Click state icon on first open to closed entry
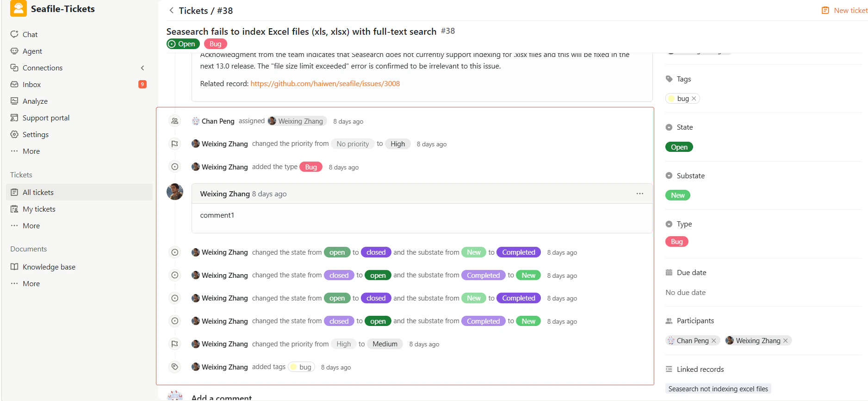Screen dimensions: 868x401 175,252
